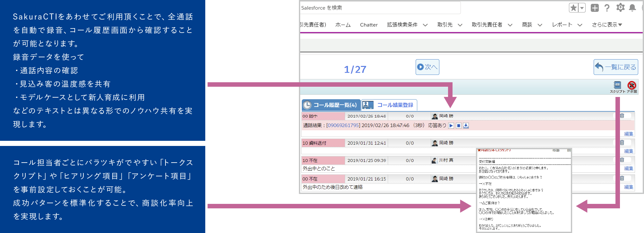Screen dimensions: 644x233
Task: Click the Salesforce search field
Action: 380,8
